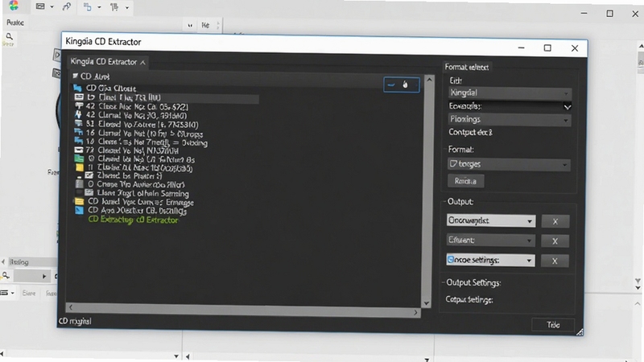Image resolution: width=644 pixels, height=362 pixels.
Task: Click the chain link icon in background toolbar
Action: [x=67, y=6]
